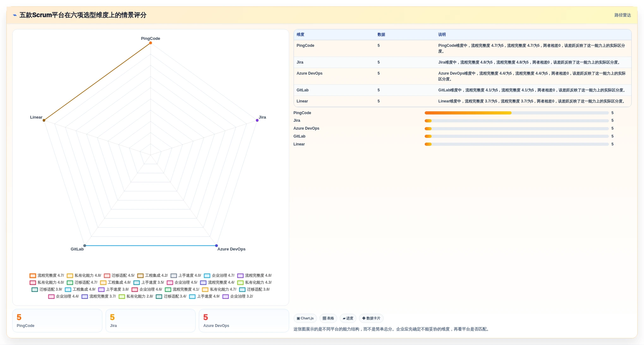Click the GitLab progress bar

(517, 136)
